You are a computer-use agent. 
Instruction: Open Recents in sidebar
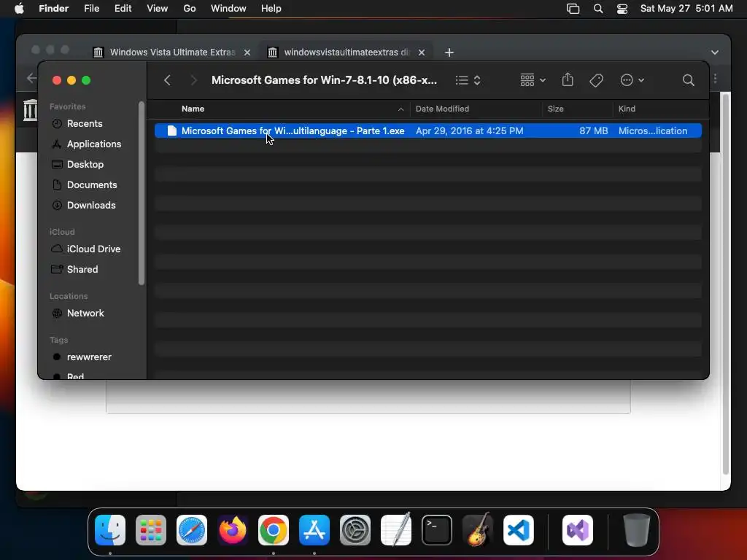(x=85, y=123)
